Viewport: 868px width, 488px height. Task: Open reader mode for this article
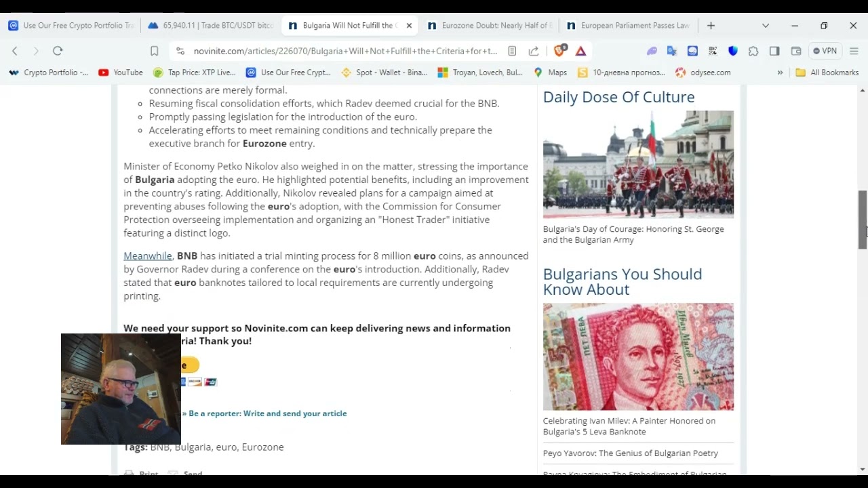point(513,51)
